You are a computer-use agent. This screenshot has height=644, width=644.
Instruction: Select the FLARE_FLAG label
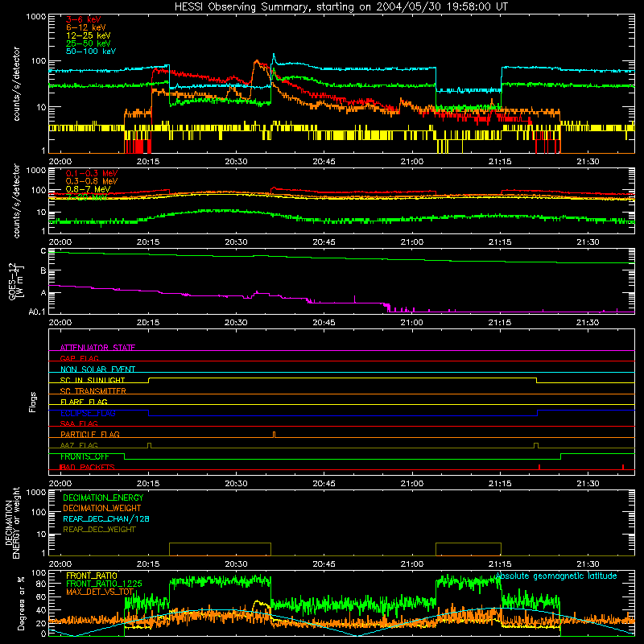coord(84,402)
